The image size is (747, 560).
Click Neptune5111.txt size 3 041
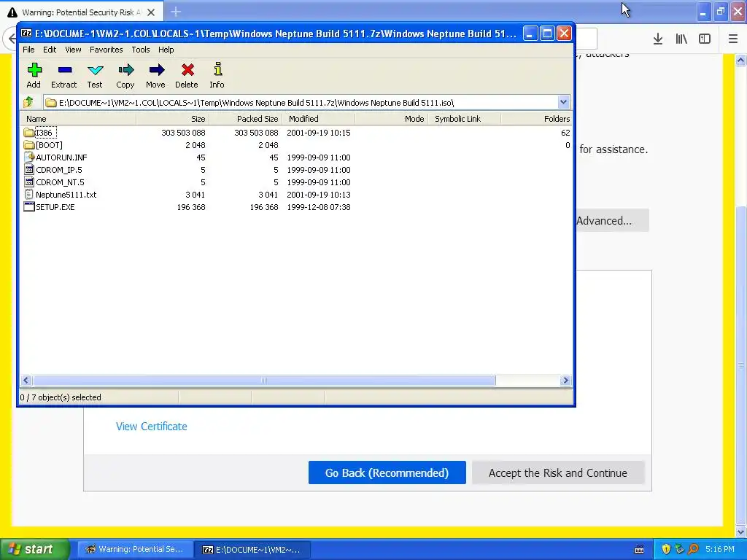tap(196, 195)
